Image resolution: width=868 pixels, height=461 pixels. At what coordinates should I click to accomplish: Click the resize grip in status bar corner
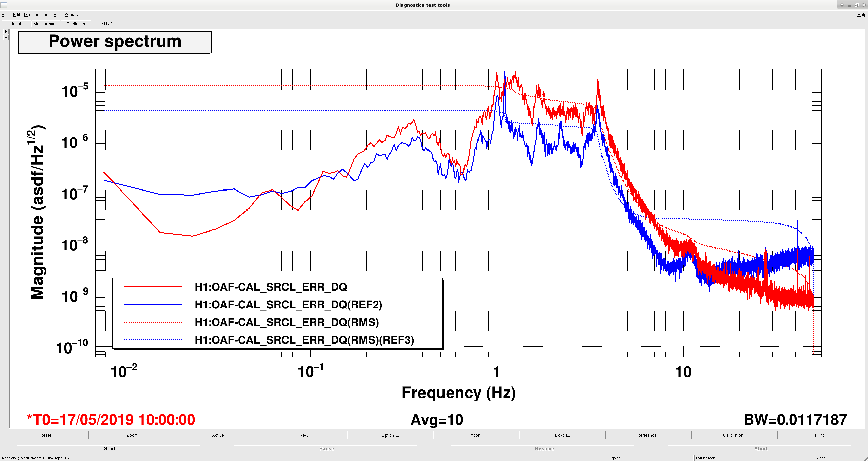click(865, 458)
